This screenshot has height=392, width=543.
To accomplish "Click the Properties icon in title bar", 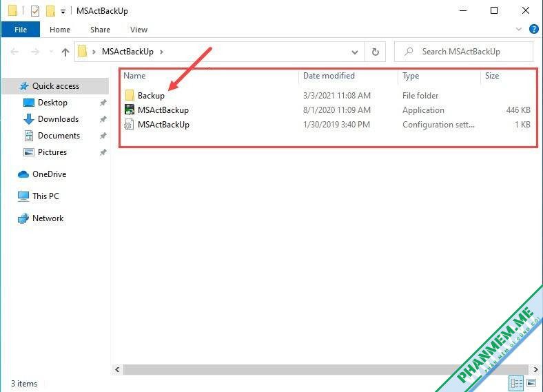I will [x=35, y=11].
